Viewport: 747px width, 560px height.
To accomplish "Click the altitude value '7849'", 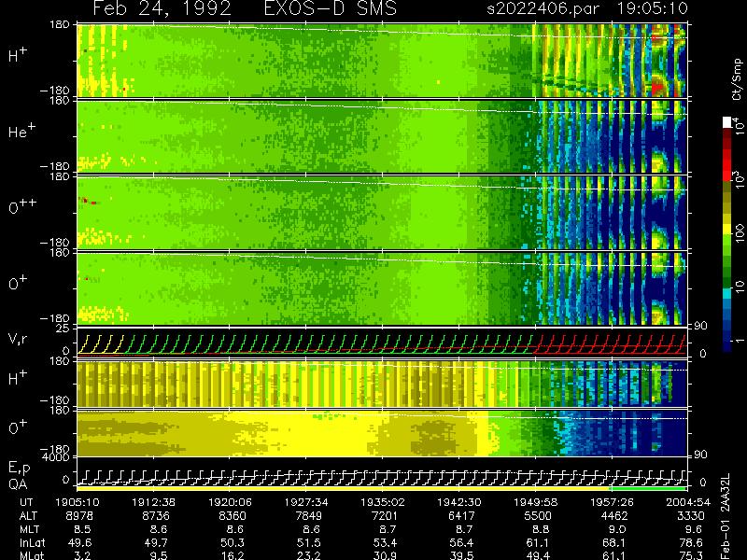I will click(x=309, y=516).
